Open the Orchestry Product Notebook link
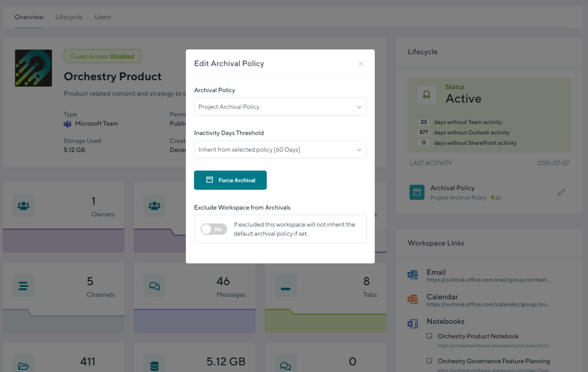Screen dimensions: 588x372 point(478,336)
